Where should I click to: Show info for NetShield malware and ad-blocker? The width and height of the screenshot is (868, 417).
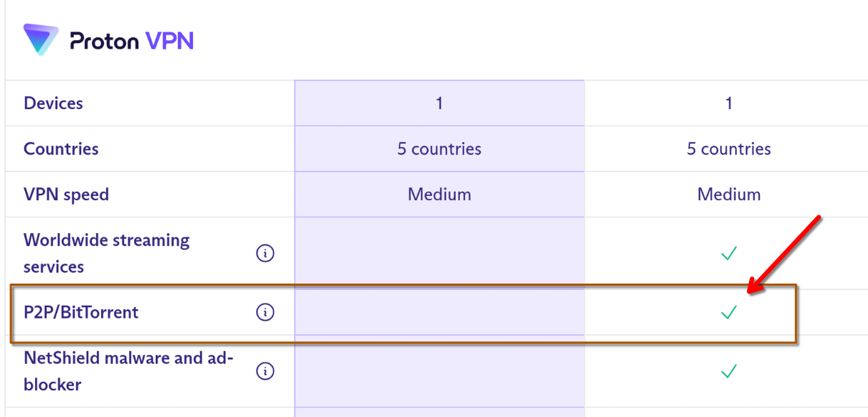click(x=265, y=371)
